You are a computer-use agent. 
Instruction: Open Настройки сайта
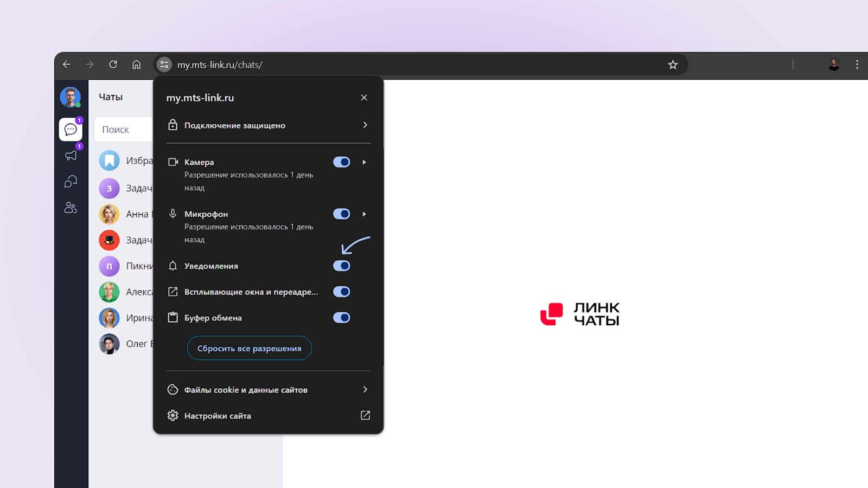pyautogui.click(x=269, y=416)
